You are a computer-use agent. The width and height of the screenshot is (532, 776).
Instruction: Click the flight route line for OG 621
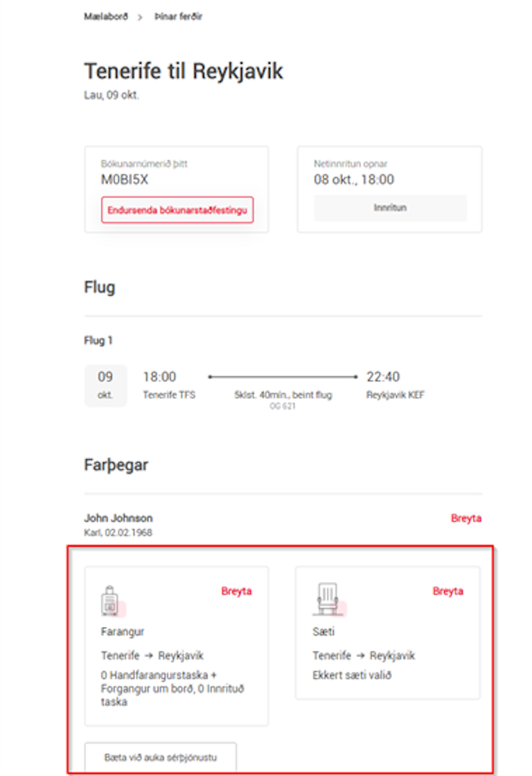(x=283, y=377)
